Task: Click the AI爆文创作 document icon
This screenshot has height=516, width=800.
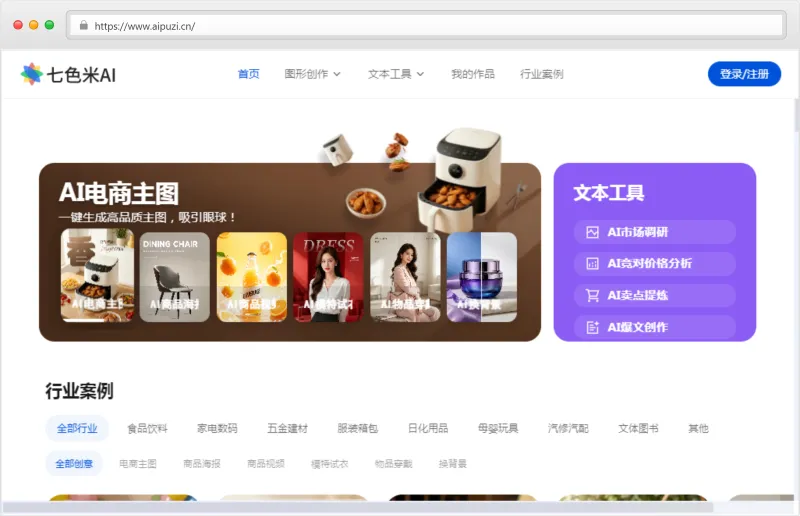Action: pos(592,327)
